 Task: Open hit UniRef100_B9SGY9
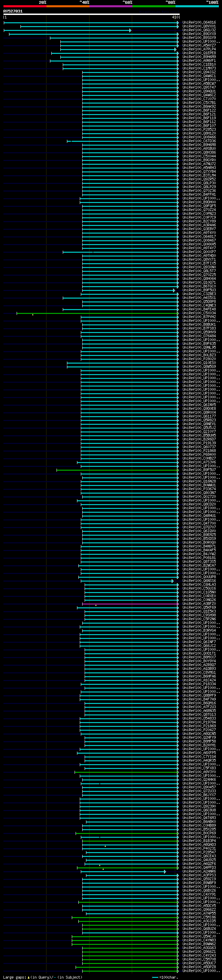coord(199,38)
